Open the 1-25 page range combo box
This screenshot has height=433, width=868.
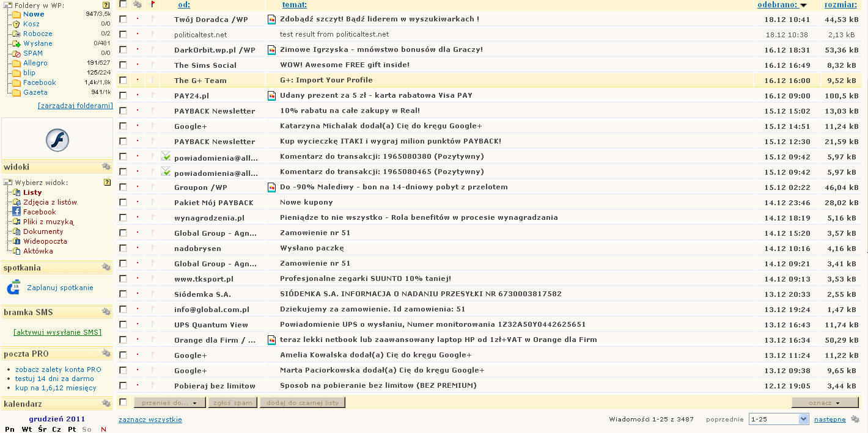coord(778,419)
